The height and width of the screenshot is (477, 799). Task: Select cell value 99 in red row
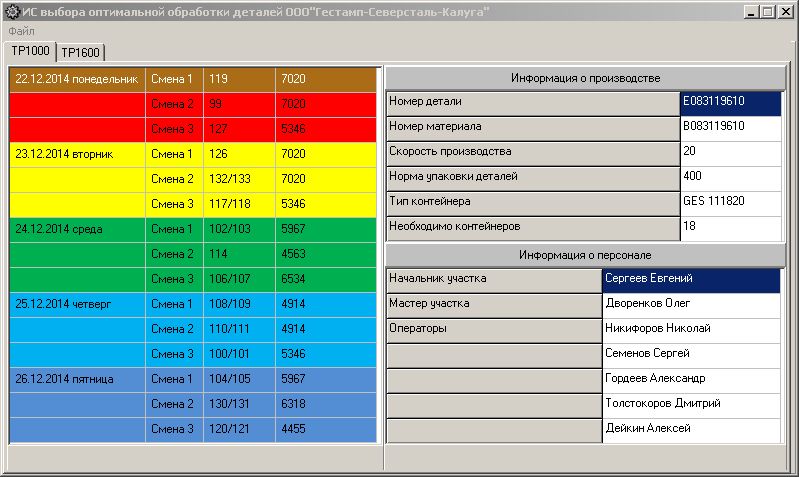pyautogui.click(x=239, y=104)
